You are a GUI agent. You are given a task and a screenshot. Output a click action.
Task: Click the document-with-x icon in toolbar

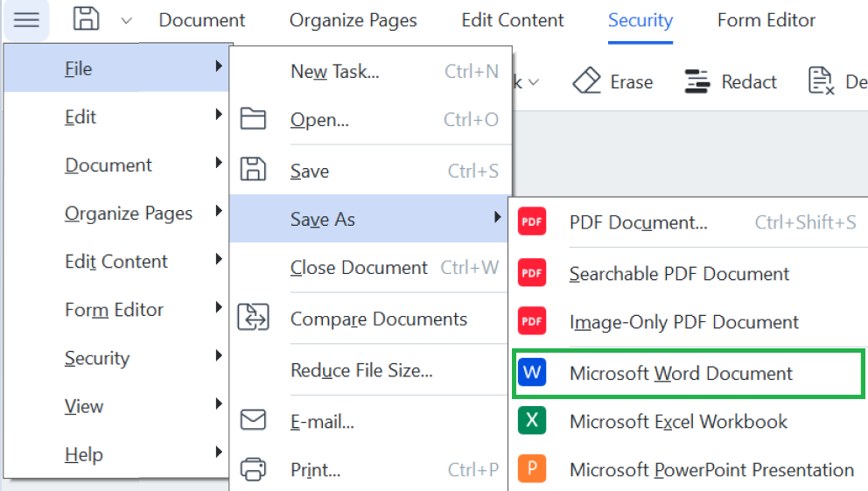coord(821,81)
